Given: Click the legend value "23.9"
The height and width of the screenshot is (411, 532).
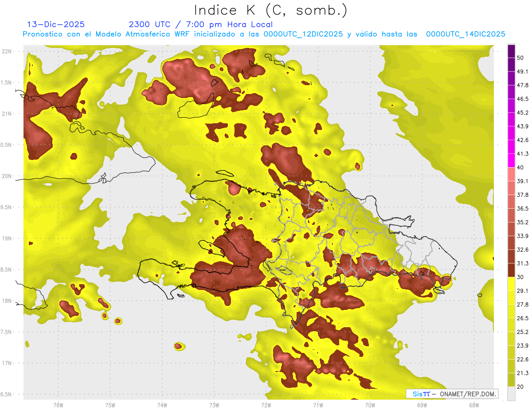Looking at the screenshot, I should [x=523, y=346].
